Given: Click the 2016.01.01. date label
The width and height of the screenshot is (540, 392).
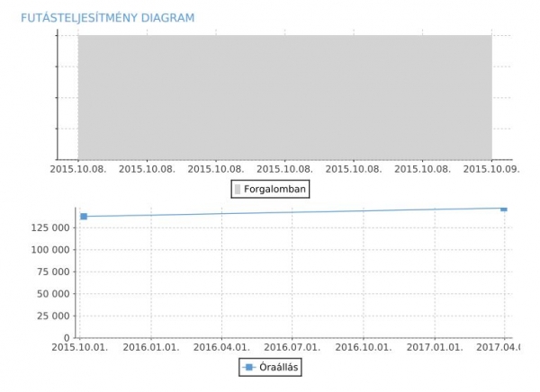Looking at the screenshot, I should 149,346.
